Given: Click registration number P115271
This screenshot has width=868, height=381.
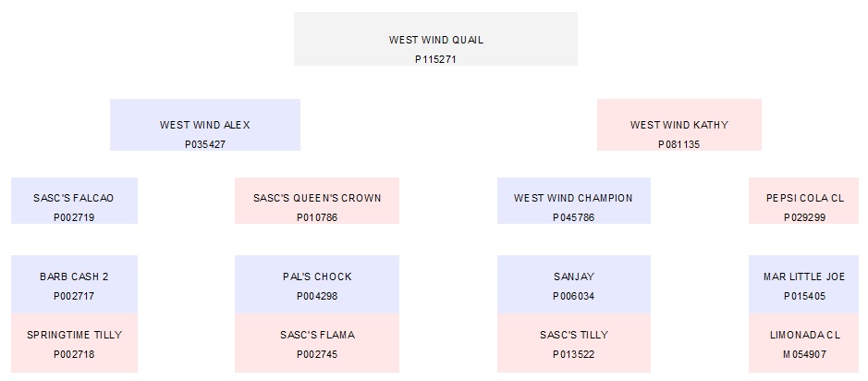Looking at the screenshot, I should tap(435, 59).
